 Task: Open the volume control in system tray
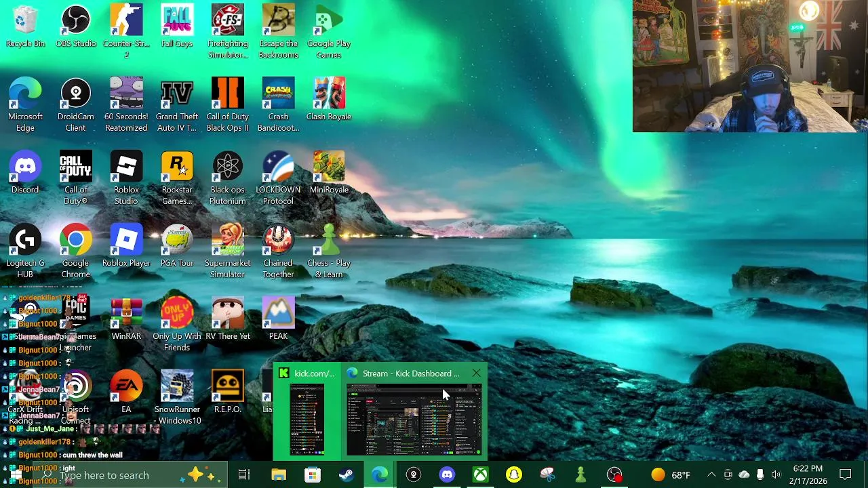776,475
